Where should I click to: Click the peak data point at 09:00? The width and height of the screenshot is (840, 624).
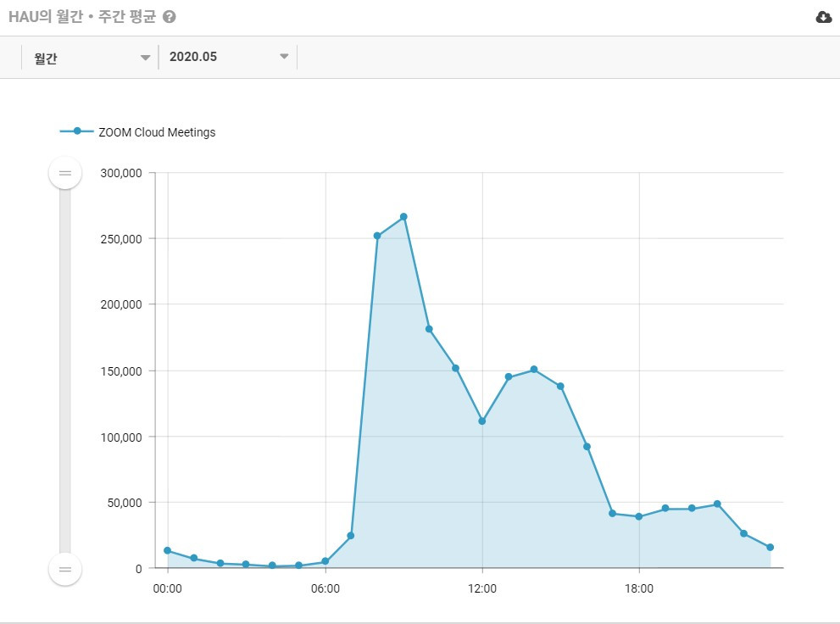(403, 217)
